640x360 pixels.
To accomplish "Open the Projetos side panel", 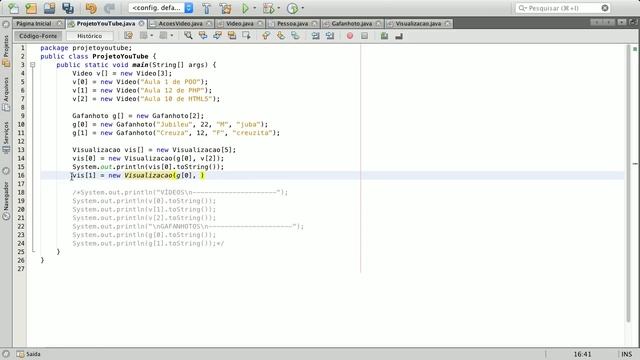I will [6, 51].
